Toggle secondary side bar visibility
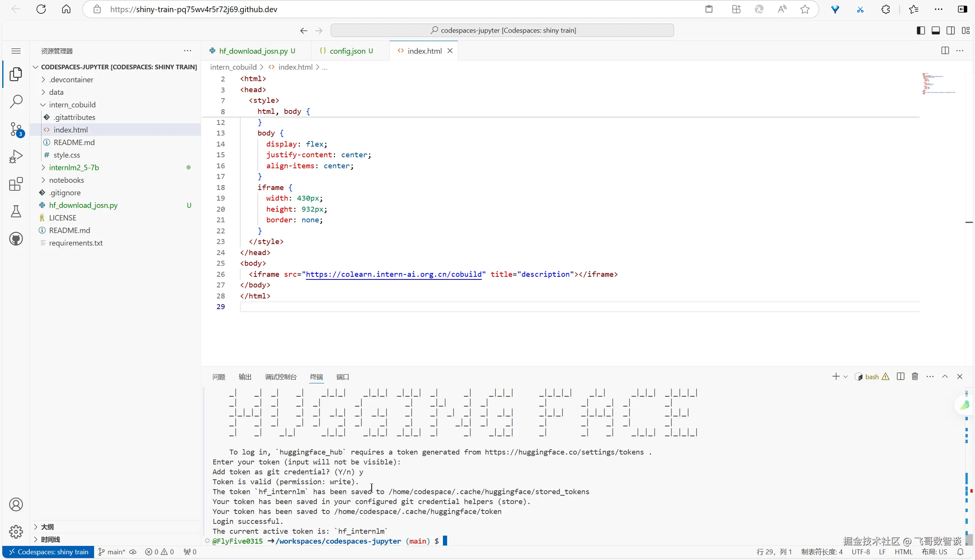This screenshot has height=560, width=975. (x=950, y=30)
